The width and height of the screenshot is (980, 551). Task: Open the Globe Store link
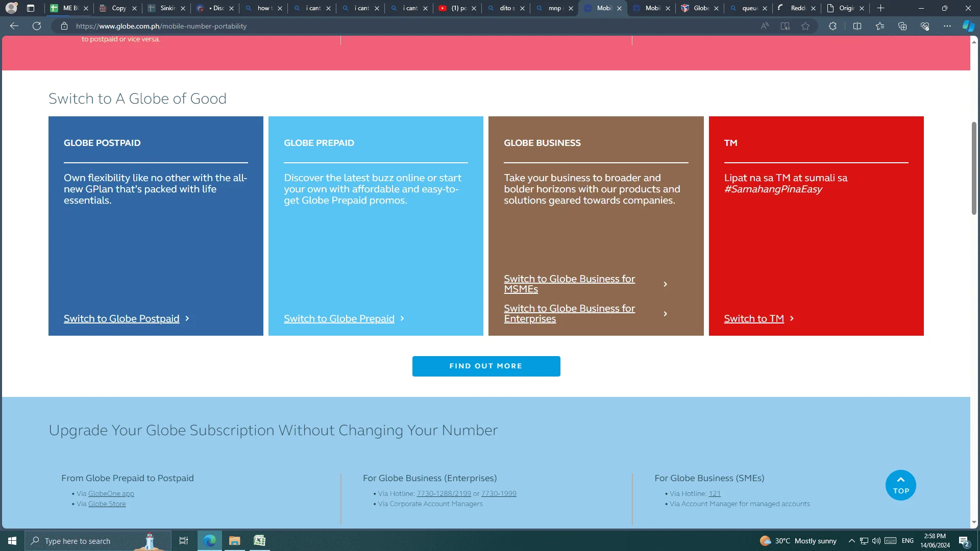click(x=107, y=504)
